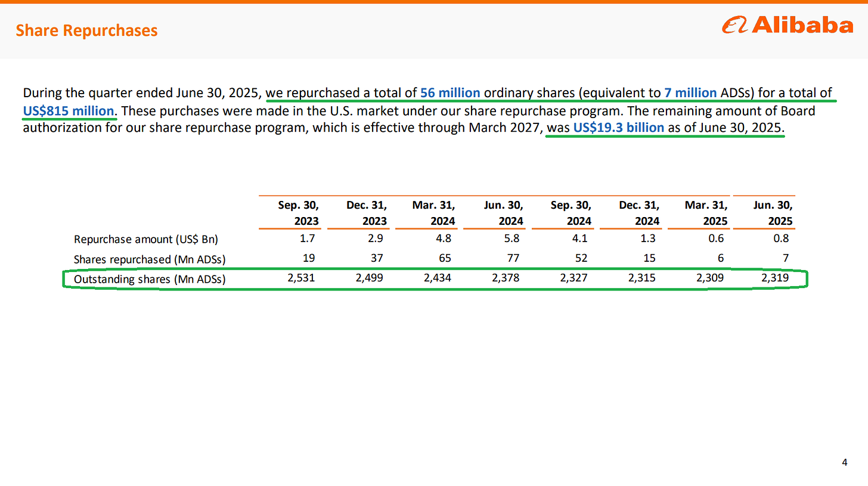Select the "Jun. 30, 2025" column header
This screenshot has width=868, height=486.
[x=773, y=213]
